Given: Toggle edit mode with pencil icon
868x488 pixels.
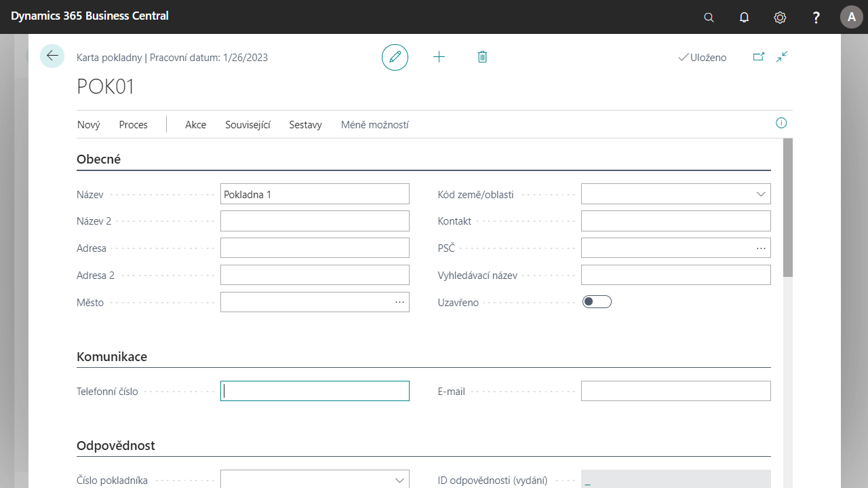Looking at the screenshot, I should (x=395, y=57).
